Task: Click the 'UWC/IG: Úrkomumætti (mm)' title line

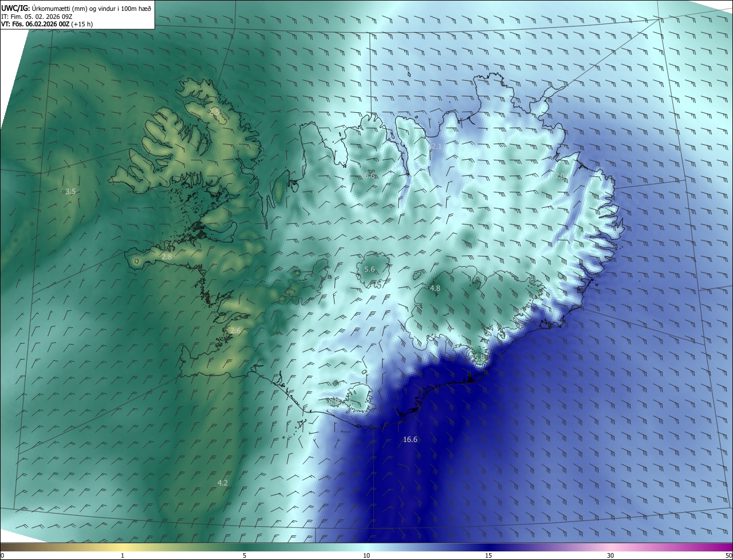Action: point(76,8)
